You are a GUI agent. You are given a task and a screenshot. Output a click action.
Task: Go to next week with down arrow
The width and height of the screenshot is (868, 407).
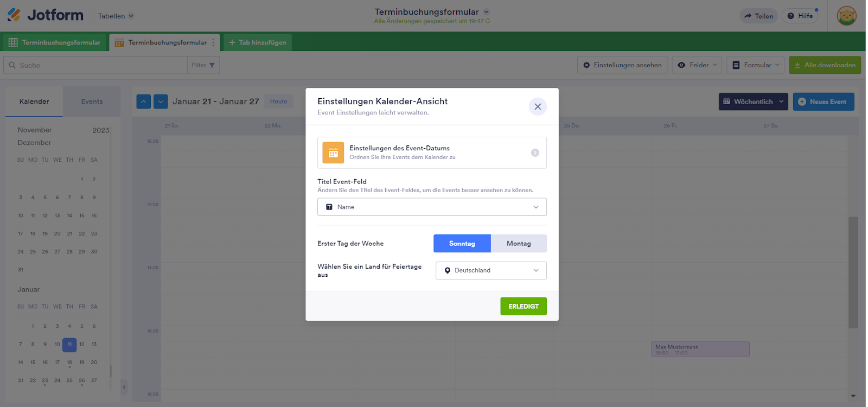click(161, 101)
